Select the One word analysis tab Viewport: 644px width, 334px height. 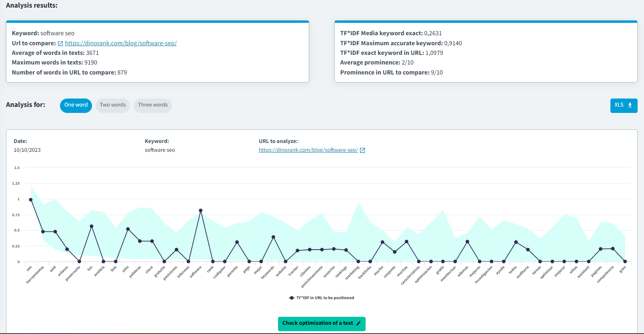76,105
